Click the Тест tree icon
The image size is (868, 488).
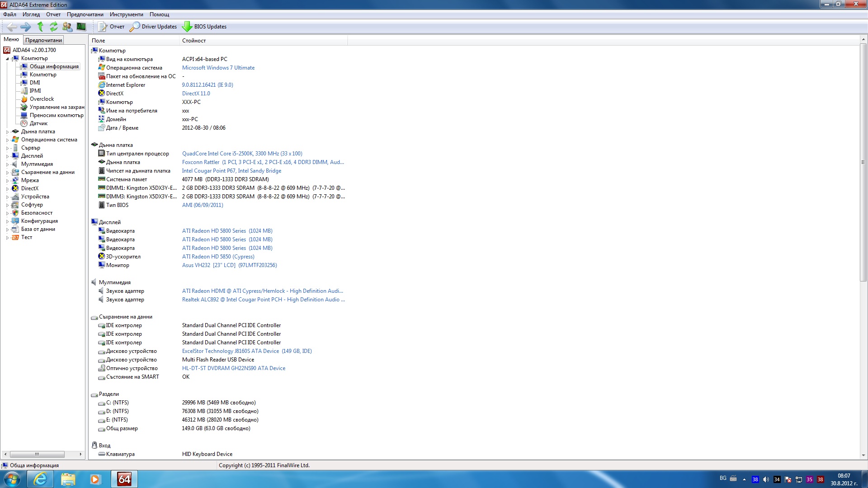pos(15,237)
